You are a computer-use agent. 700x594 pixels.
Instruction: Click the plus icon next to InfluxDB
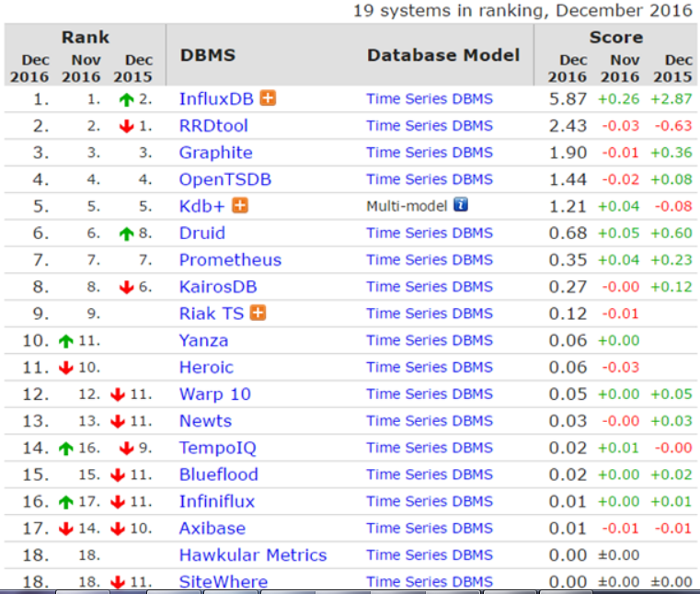pyautogui.click(x=268, y=98)
